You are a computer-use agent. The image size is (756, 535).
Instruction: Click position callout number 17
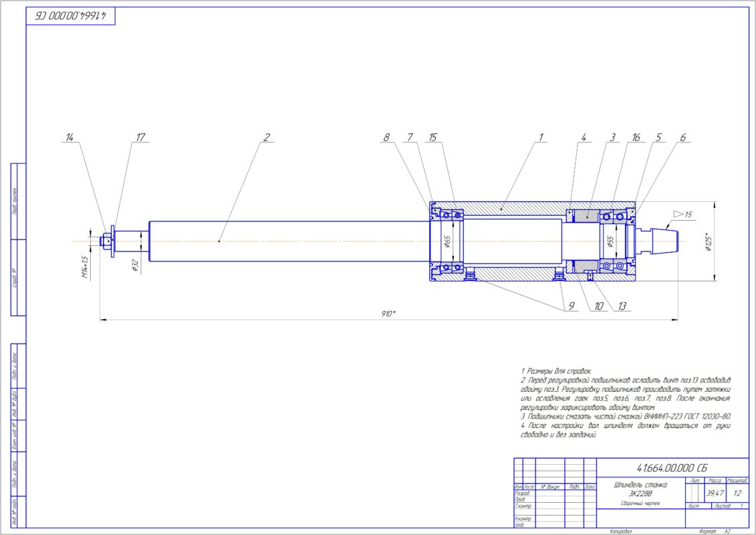140,138
